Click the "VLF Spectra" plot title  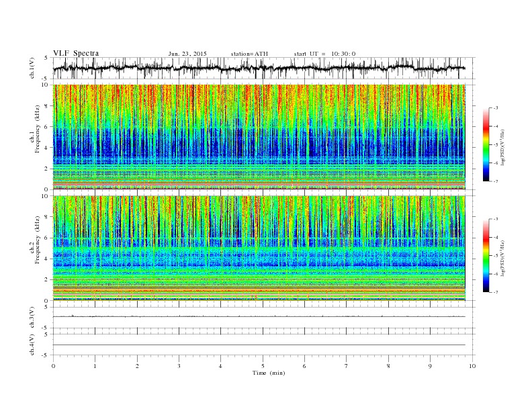pos(76,53)
